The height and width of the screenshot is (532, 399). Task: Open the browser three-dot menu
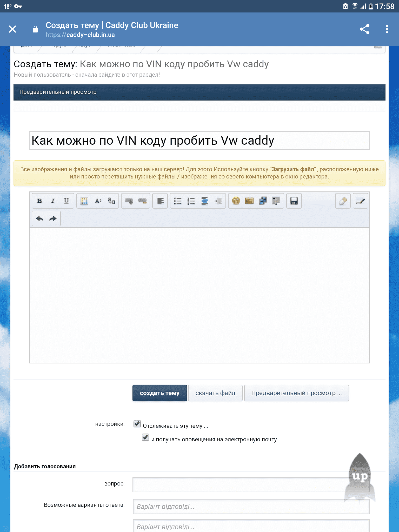387,29
